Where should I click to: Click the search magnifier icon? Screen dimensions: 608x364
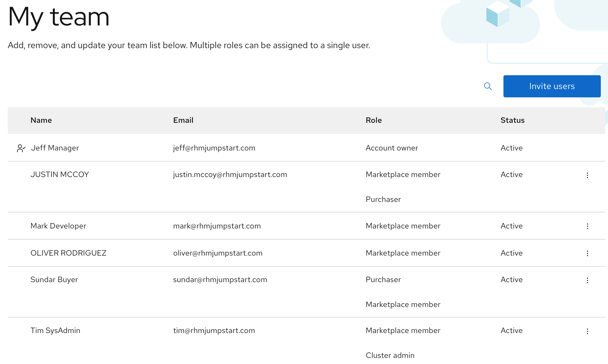(x=488, y=86)
